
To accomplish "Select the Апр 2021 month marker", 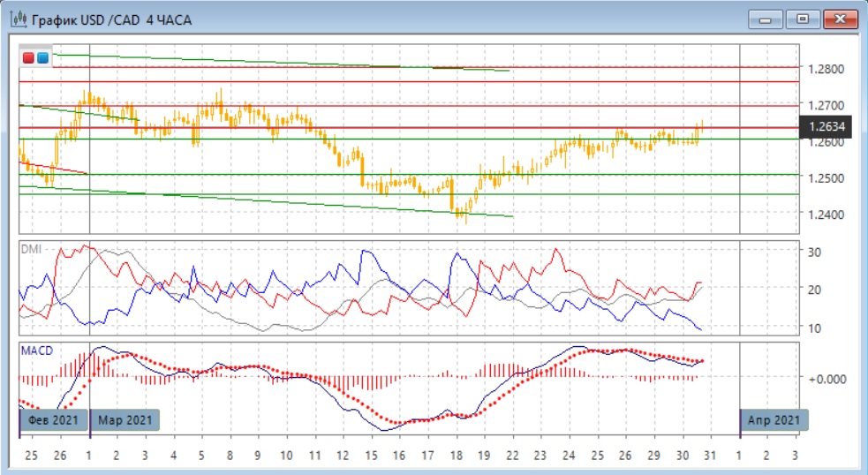I will coord(774,419).
